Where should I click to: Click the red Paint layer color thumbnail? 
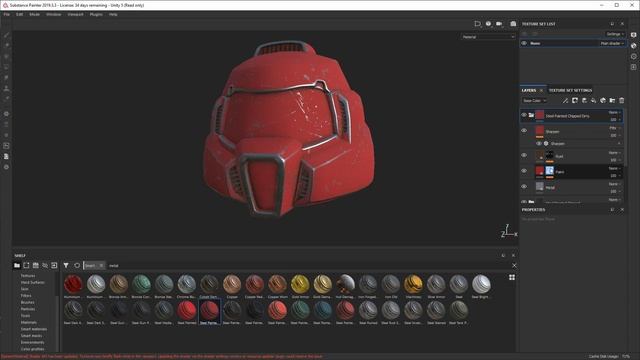tap(540, 171)
